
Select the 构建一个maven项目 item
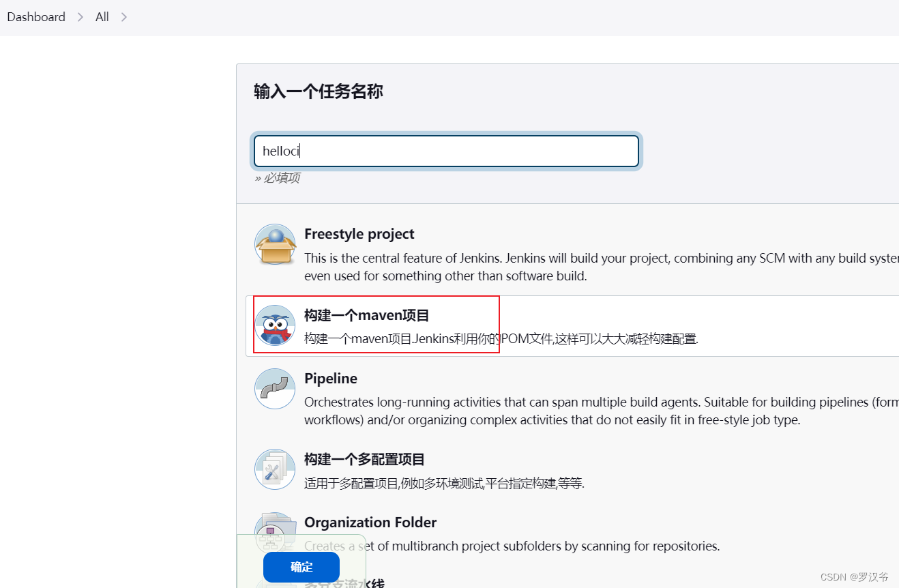(x=366, y=315)
